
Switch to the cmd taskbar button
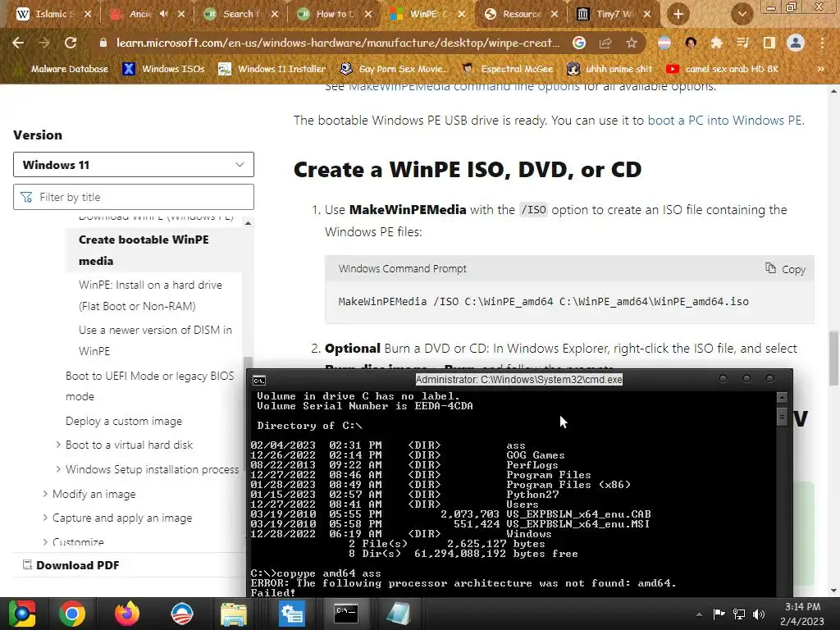click(346, 614)
